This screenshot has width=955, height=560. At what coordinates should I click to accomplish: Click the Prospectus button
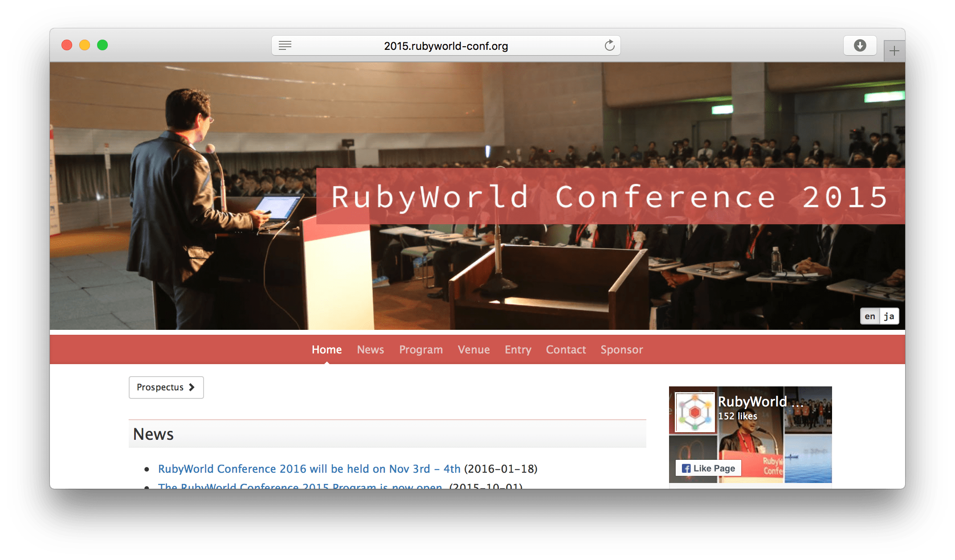click(x=166, y=387)
